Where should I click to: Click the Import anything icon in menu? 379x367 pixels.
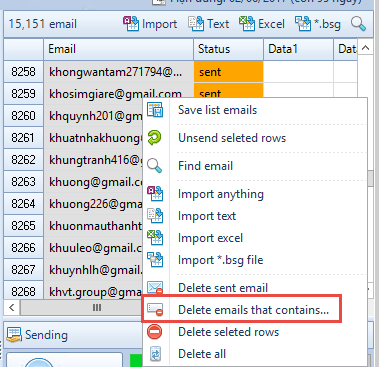click(x=155, y=194)
